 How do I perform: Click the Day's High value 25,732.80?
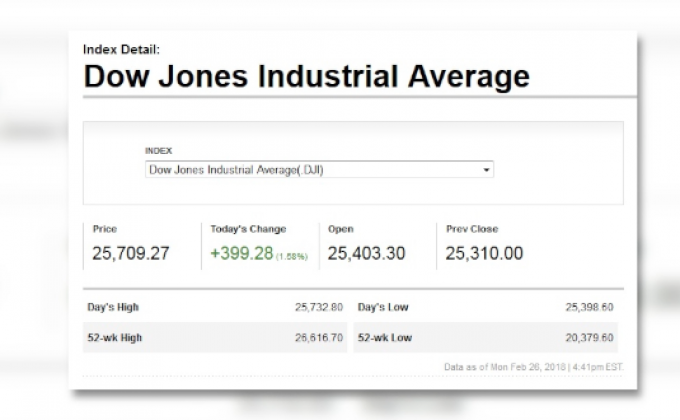point(321,307)
